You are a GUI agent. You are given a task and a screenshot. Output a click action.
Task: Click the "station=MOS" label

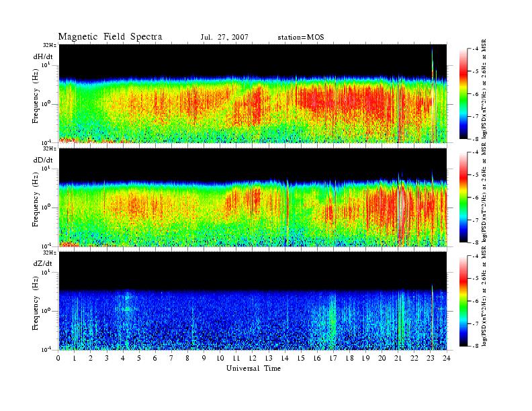tap(301, 37)
